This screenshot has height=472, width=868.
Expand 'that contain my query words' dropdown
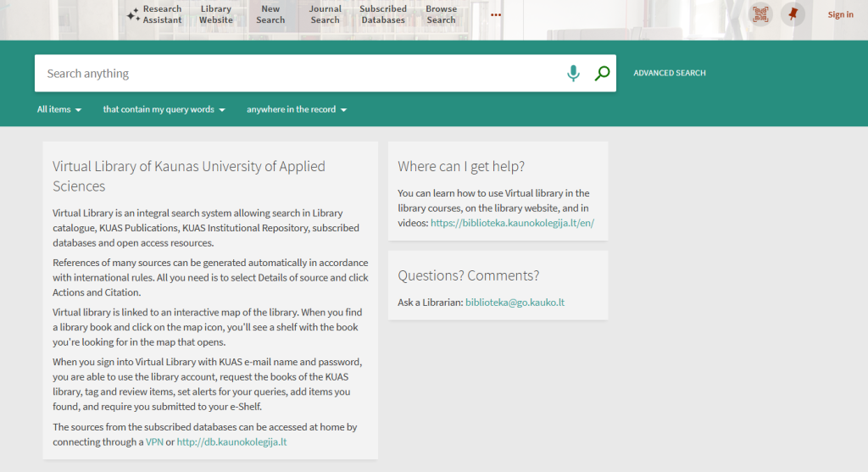[x=164, y=109]
